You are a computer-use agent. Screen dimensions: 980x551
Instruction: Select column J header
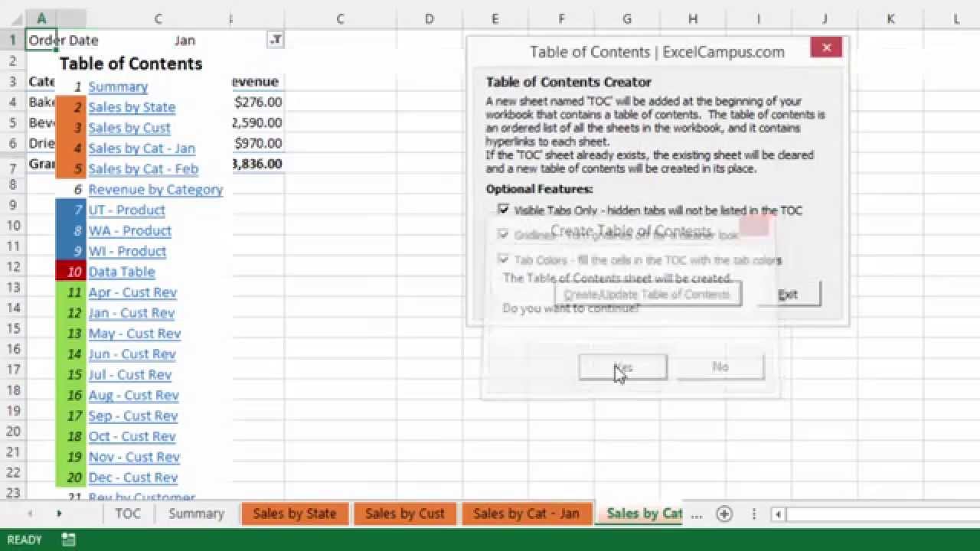coord(825,18)
